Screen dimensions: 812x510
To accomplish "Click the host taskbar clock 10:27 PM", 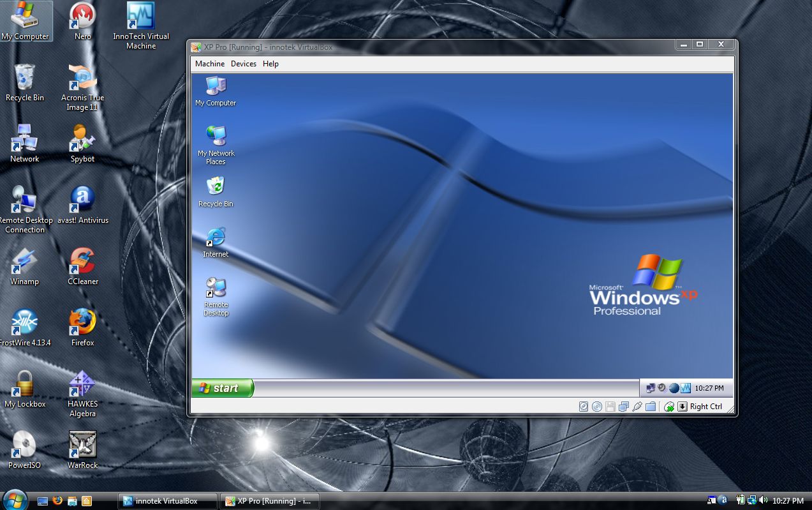I will click(788, 501).
